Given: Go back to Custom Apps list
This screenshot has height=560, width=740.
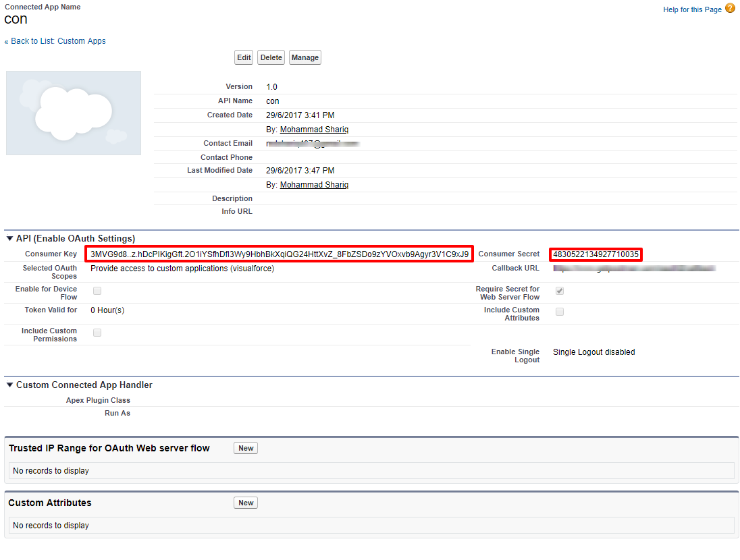Looking at the screenshot, I should click(58, 41).
